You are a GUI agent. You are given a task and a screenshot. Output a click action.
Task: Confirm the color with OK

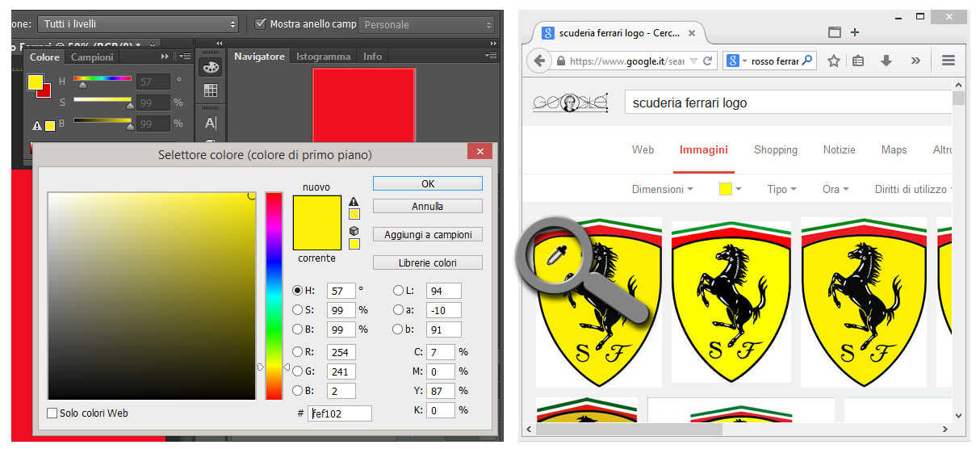coord(428,183)
